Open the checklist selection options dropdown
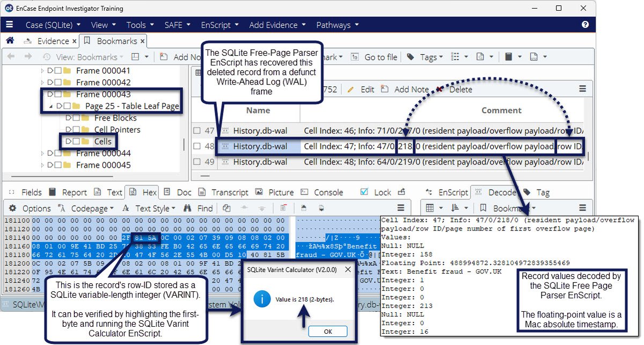Screen dimensions: 644x345 click(458, 56)
